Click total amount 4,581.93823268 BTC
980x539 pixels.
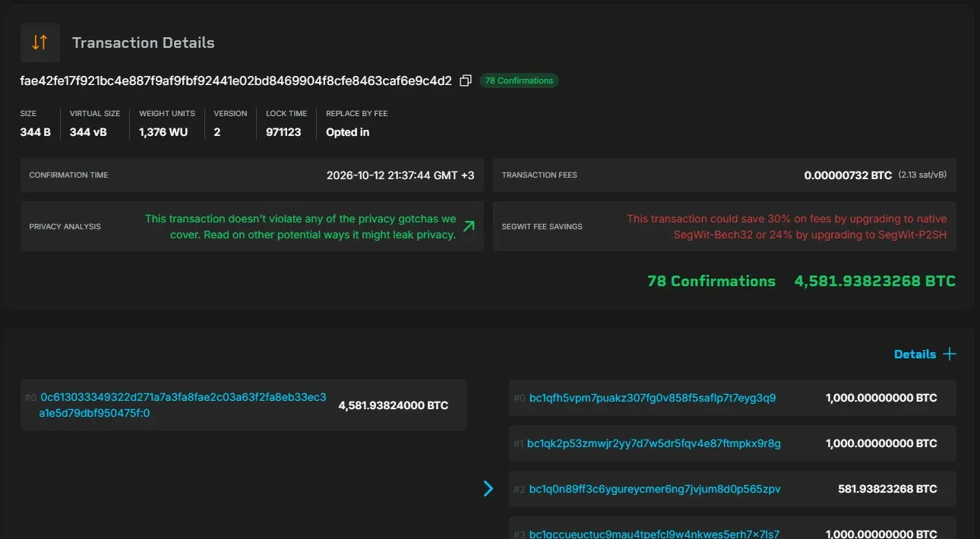point(875,281)
